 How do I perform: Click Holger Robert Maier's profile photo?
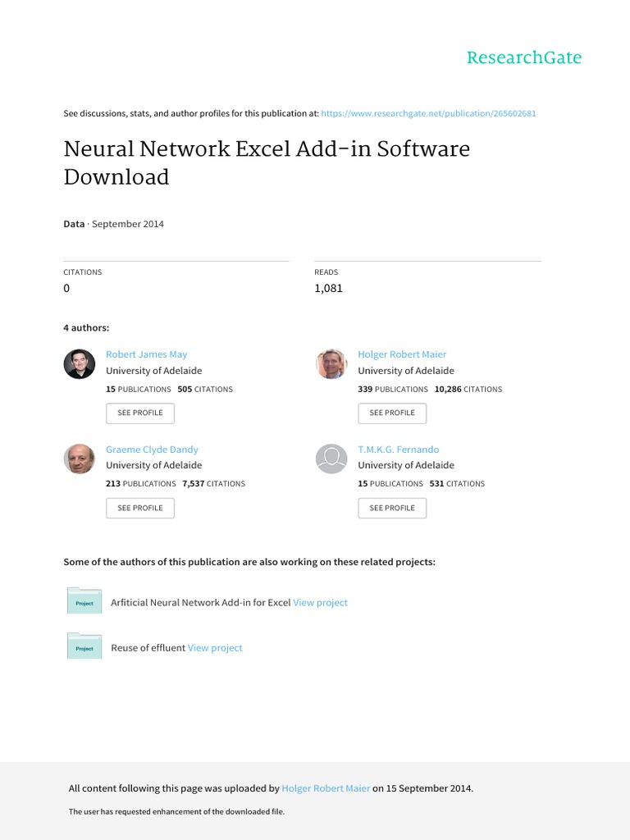331,363
